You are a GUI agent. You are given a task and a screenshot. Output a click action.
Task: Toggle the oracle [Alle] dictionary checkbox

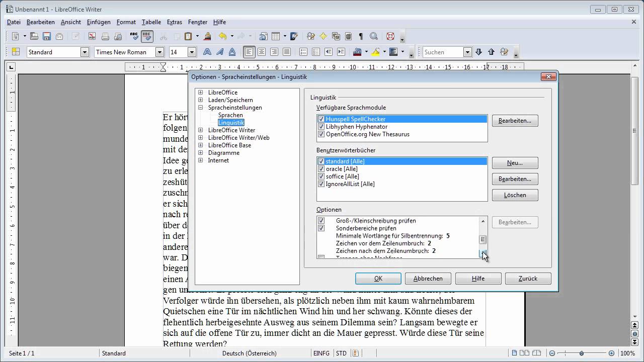click(x=321, y=169)
